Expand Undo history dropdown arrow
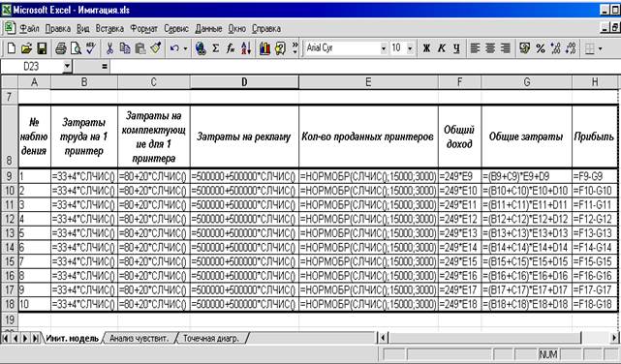 185,49
